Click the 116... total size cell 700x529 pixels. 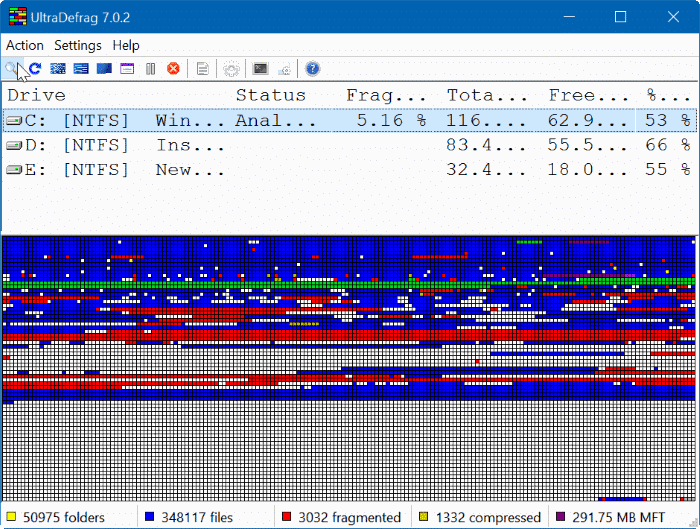click(486, 121)
